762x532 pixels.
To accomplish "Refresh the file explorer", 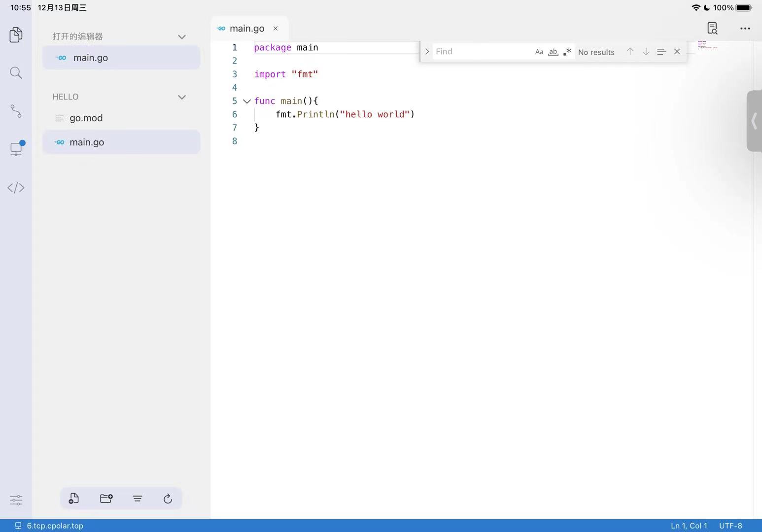I will coord(168,499).
